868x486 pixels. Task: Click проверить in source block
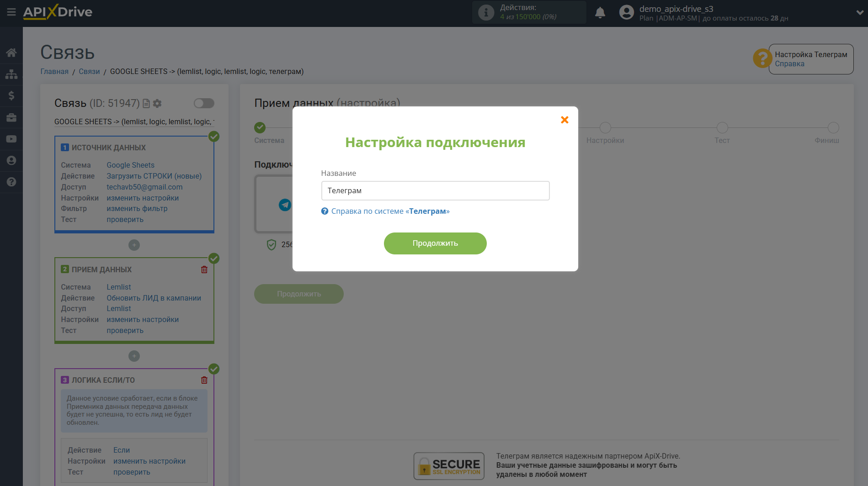click(125, 220)
